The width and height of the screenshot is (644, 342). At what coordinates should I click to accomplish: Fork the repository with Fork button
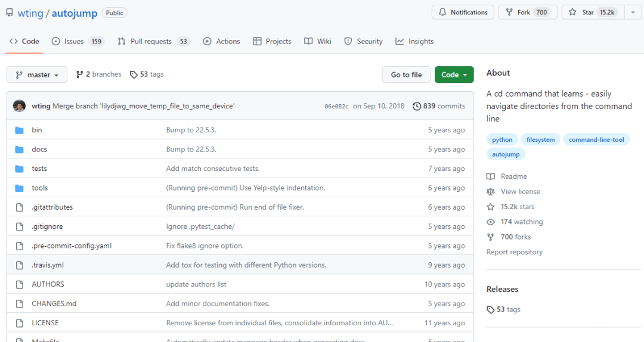528,13
